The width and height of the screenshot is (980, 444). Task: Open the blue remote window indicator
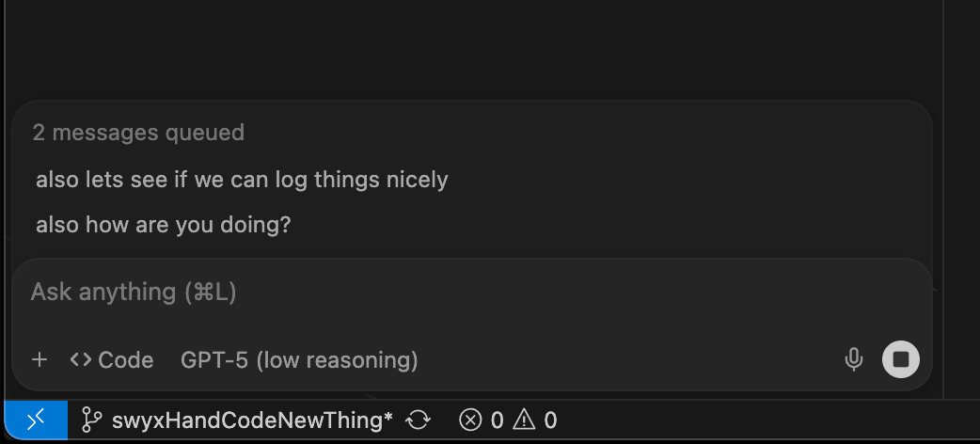36,420
